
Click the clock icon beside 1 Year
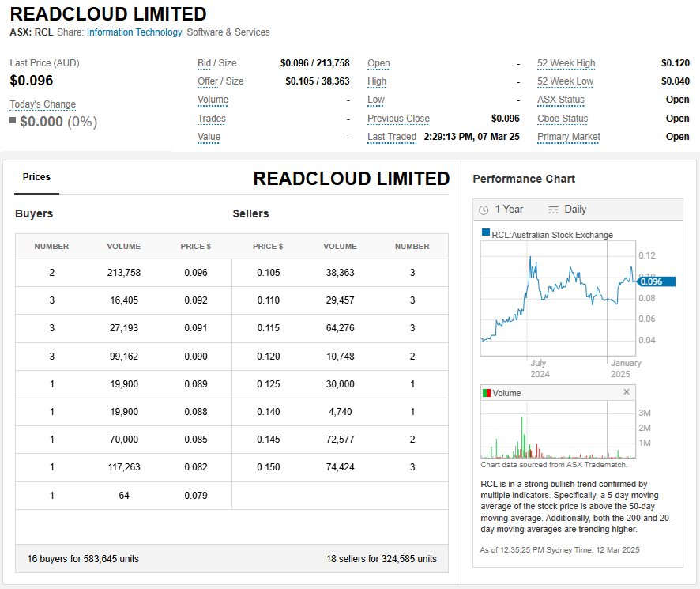[484, 210]
